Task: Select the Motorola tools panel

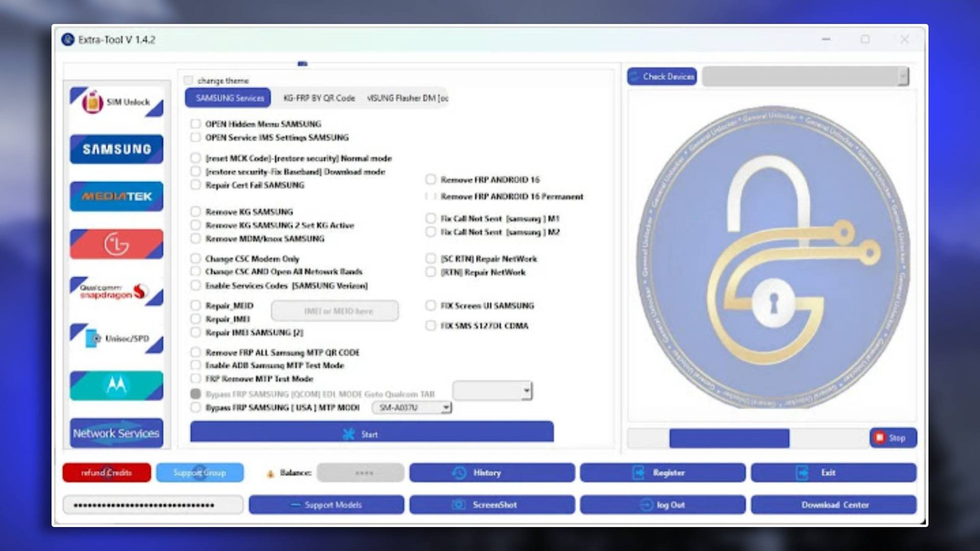Action: point(116,385)
